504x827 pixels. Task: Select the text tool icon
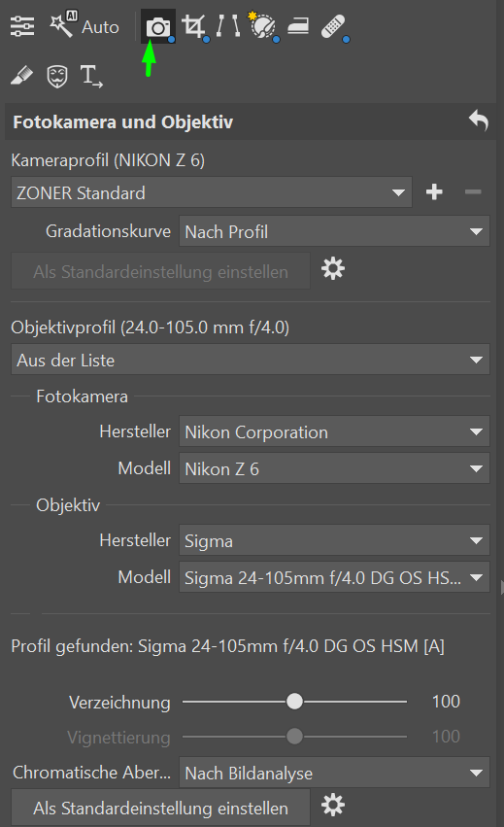90,77
